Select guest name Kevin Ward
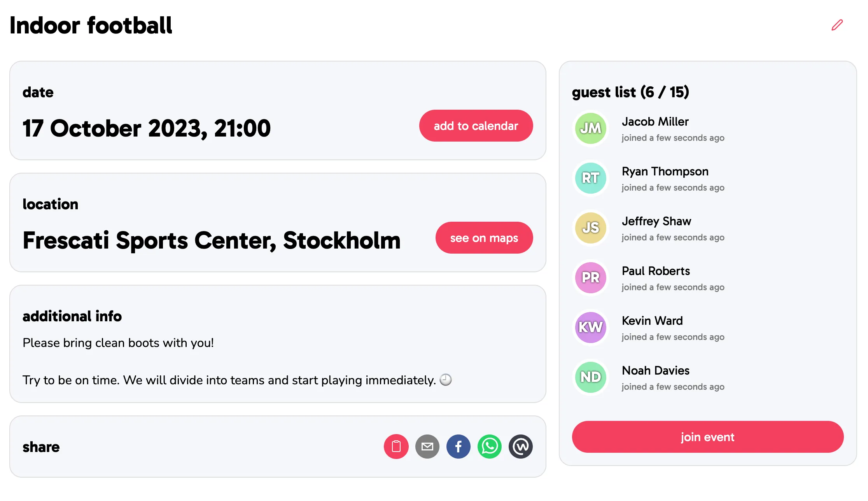Screen dimensions: 868x501 click(x=652, y=321)
